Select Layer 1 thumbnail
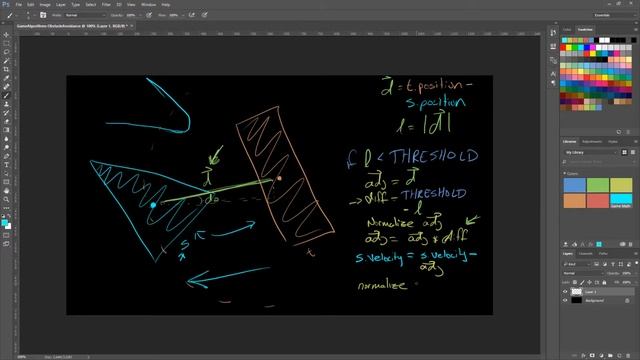This screenshot has width=640, height=360. [576, 292]
